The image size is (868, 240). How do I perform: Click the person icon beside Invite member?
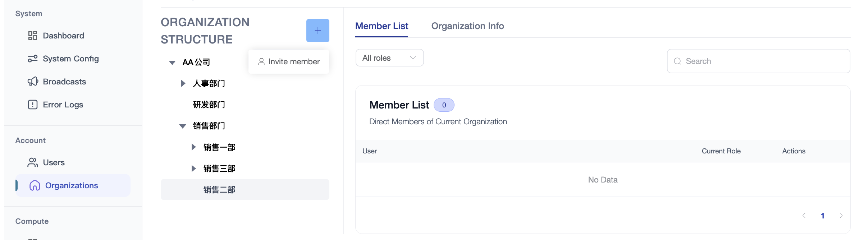[261, 62]
